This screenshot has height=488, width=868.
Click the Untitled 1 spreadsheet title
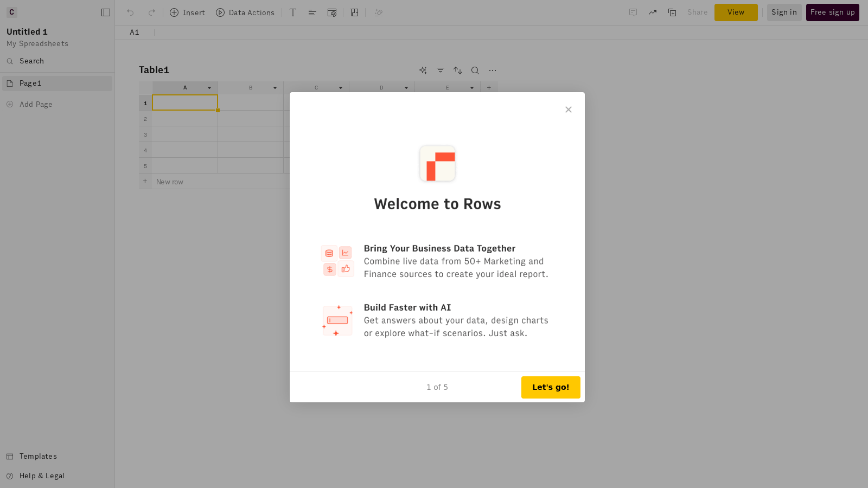pos(27,32)
